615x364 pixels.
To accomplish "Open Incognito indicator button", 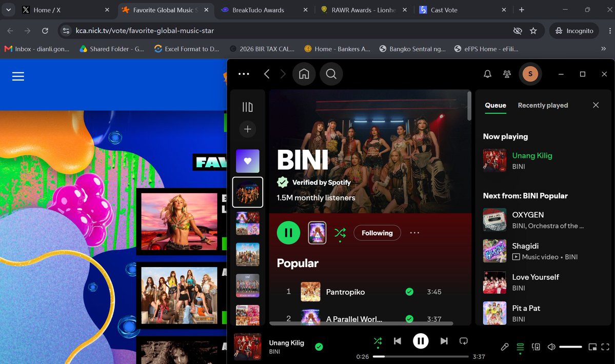I will point(574,31).
